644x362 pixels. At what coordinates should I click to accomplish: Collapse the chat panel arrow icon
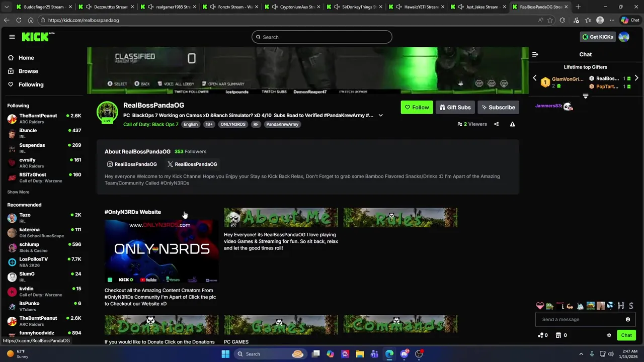pyautogui.click(x=535, y=54)
